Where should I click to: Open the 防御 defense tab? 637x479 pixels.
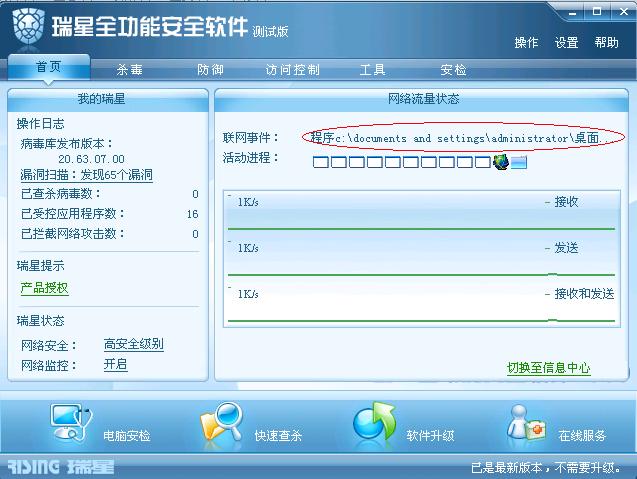(210, 69)
